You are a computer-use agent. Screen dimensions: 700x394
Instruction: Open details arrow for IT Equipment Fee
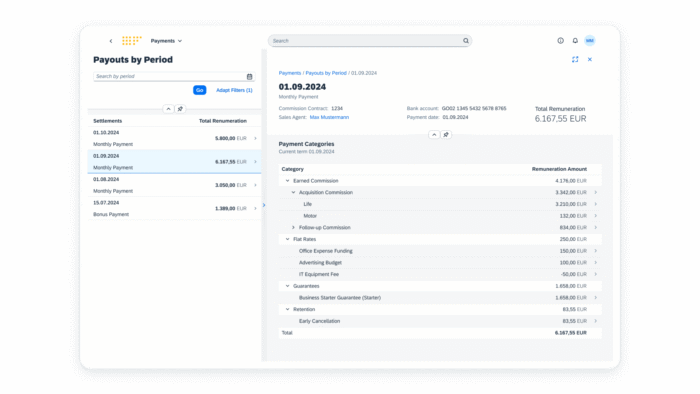(x=596, y=274)
